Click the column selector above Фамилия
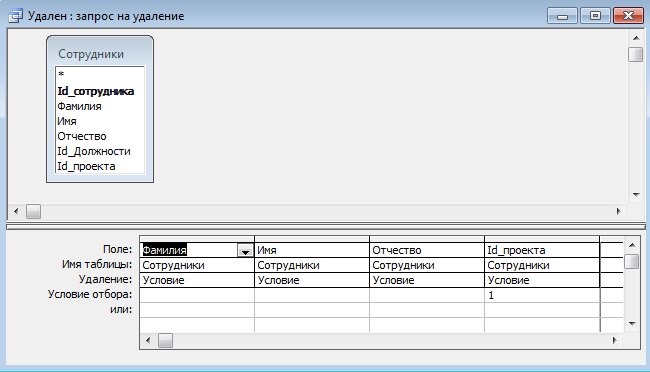The width and height of the screenshot is (650, 372). 197,239
